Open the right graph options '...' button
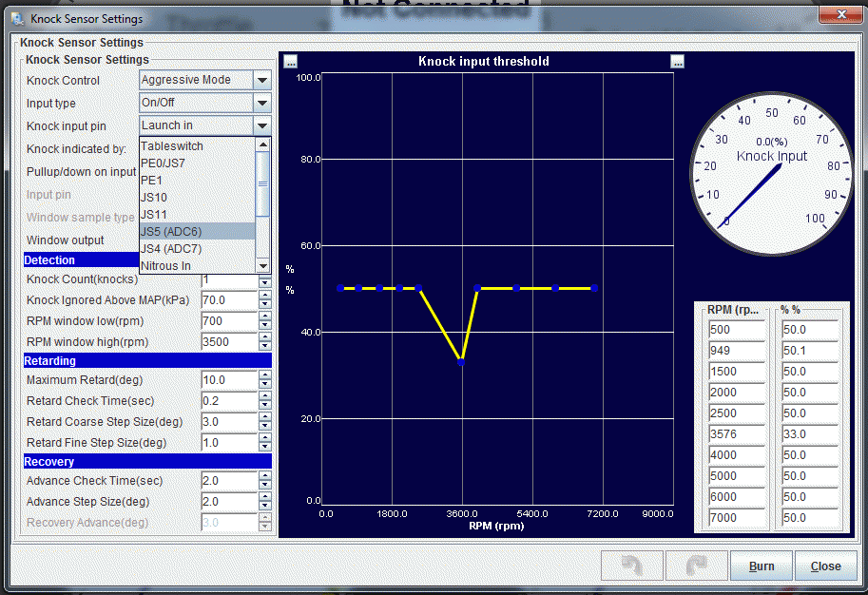This screenshot has width=868, height=595. pyautogui.click(x=677, y=62)
